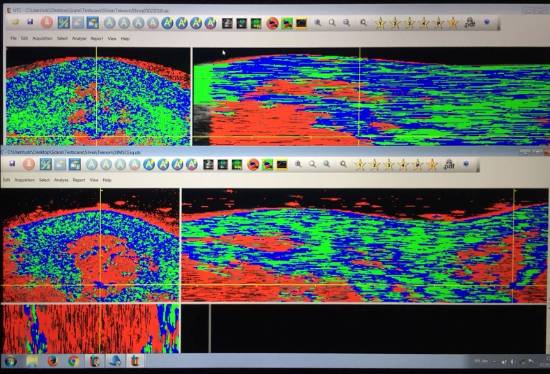Viewport: 550px width, 374px height.
Task: Open the Report menu in bottom window
Action: point(79,180)
